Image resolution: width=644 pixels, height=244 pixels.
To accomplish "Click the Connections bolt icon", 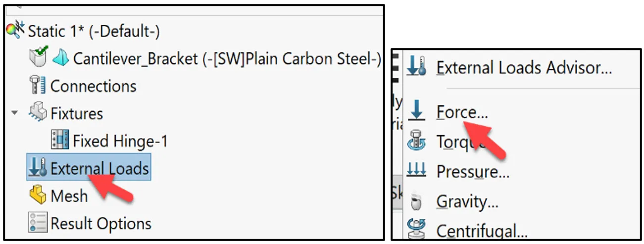I will (x=38, y=86).
